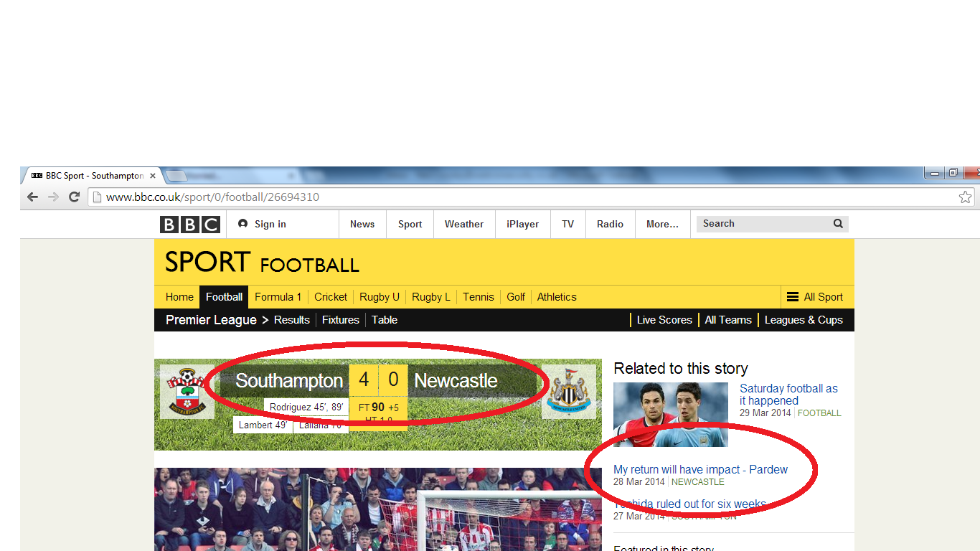Click the match crowd photo
This screenshot has height=551, width=980.
point(378,509)
